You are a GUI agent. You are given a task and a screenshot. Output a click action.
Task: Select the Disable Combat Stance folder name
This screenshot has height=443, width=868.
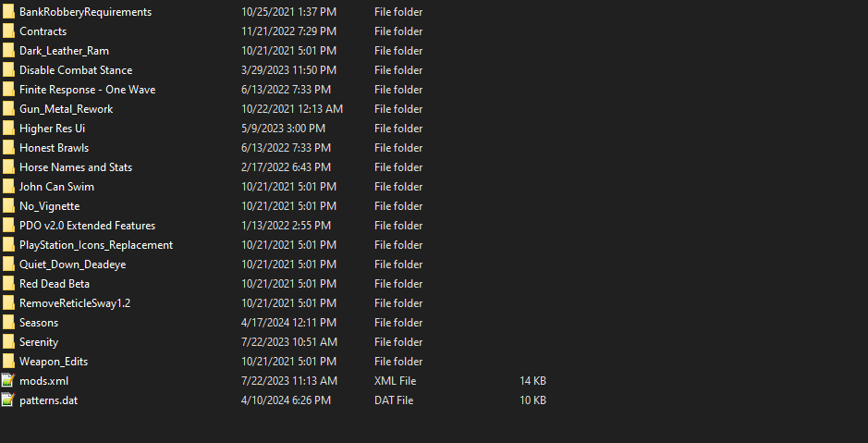(76, 70)
